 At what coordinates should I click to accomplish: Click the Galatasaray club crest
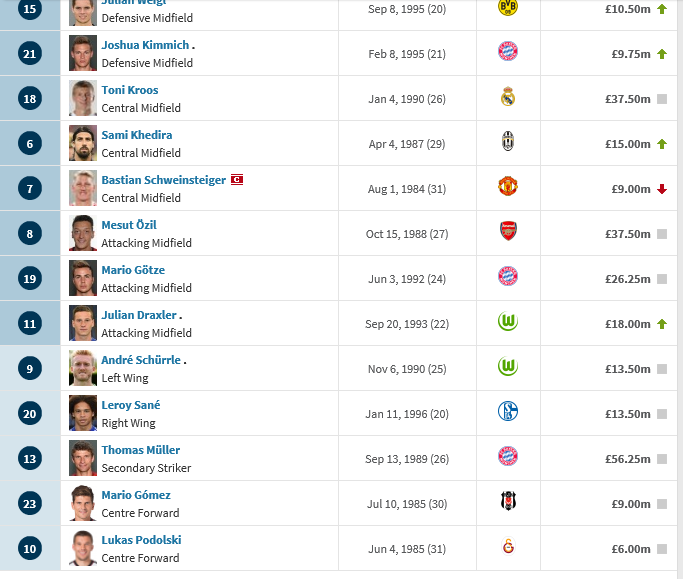click(508, 546)
